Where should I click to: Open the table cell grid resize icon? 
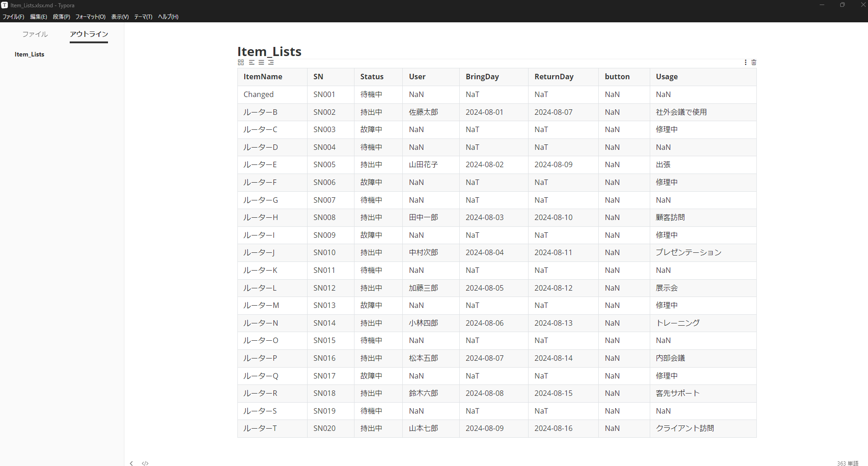(x=241, y=62)
